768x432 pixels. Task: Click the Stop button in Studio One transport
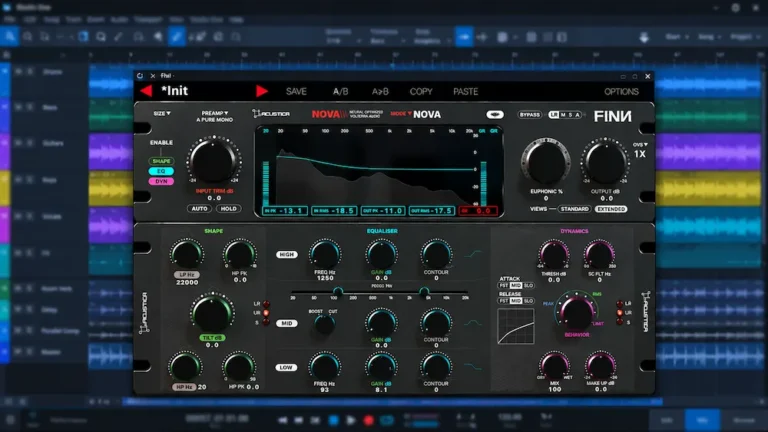(x=334, y=420)
